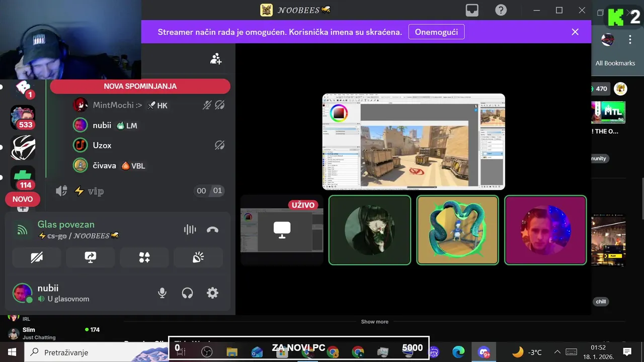This screenshot has height=362, width=644.
Task: Dismiss the streamer mode banner
Action: click(575, 32)
